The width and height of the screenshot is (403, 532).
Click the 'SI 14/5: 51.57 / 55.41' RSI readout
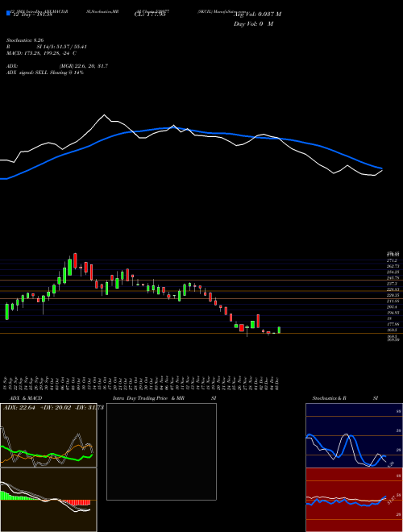pyautogui.click(x=62, y=47)
